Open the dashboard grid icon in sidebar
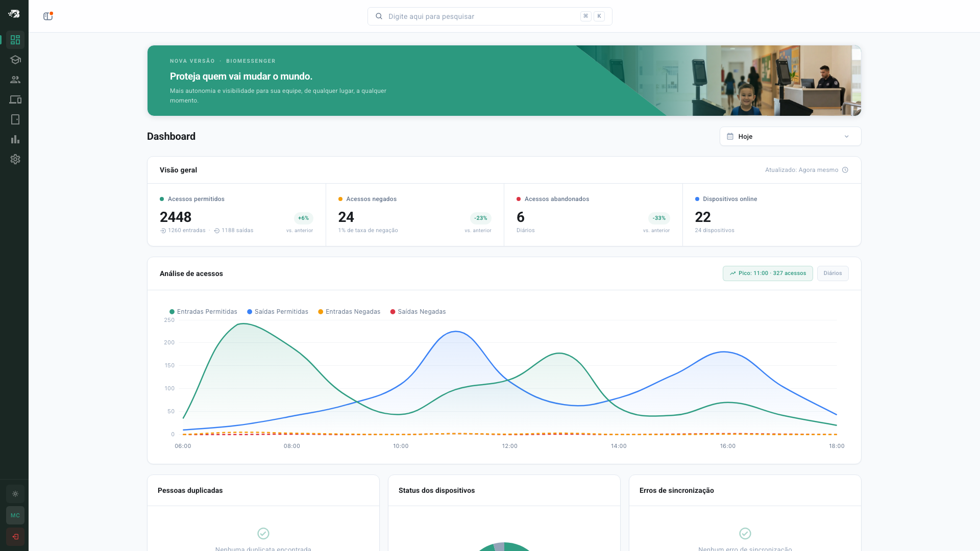 (15, 40)
